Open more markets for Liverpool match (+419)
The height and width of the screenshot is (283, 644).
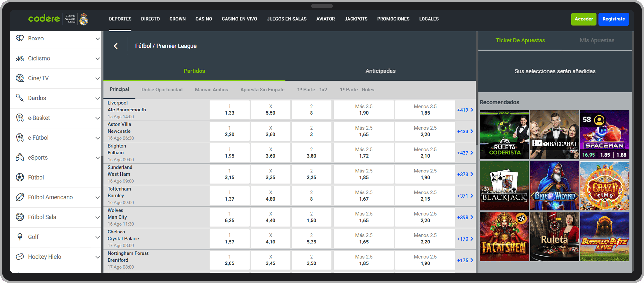pos(465,110)
